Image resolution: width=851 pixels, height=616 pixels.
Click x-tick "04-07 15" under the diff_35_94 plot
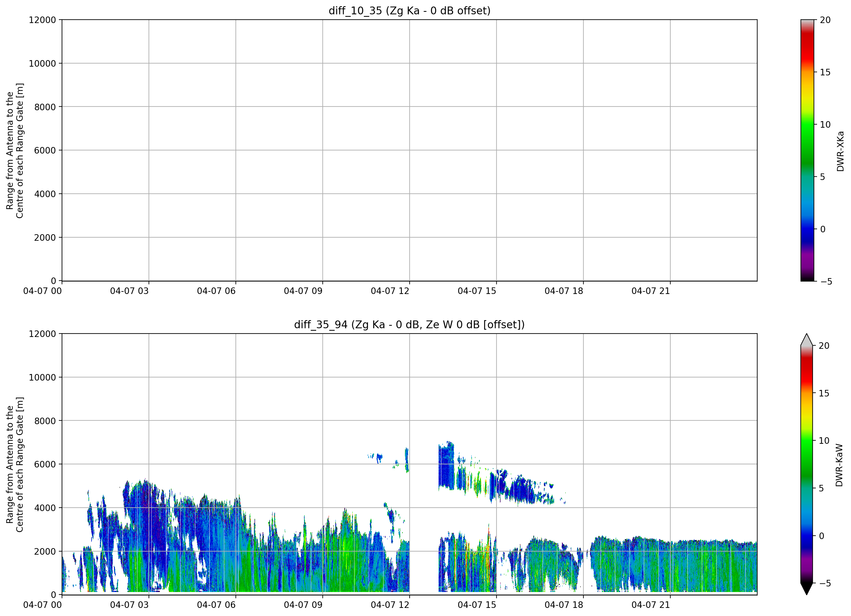point(477,605)
